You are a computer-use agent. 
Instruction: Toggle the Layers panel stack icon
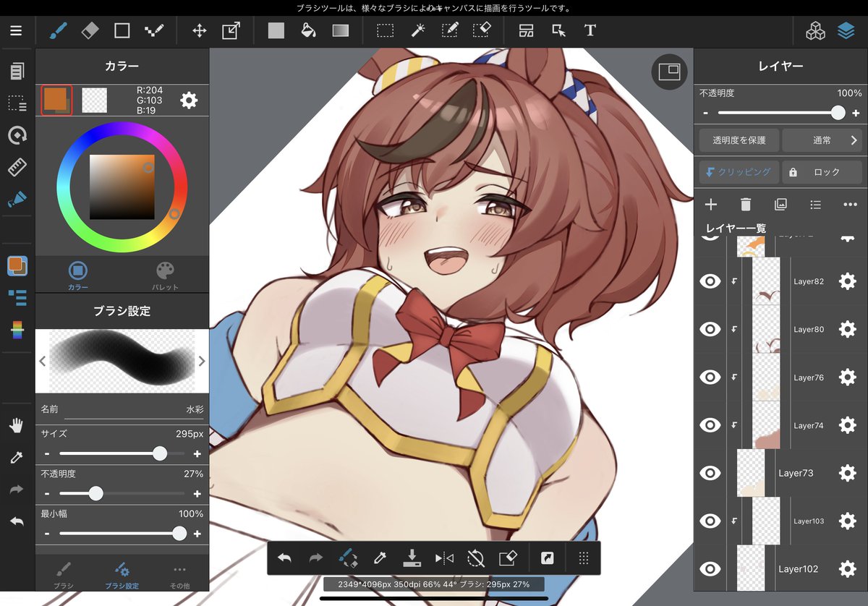[846, 31]
